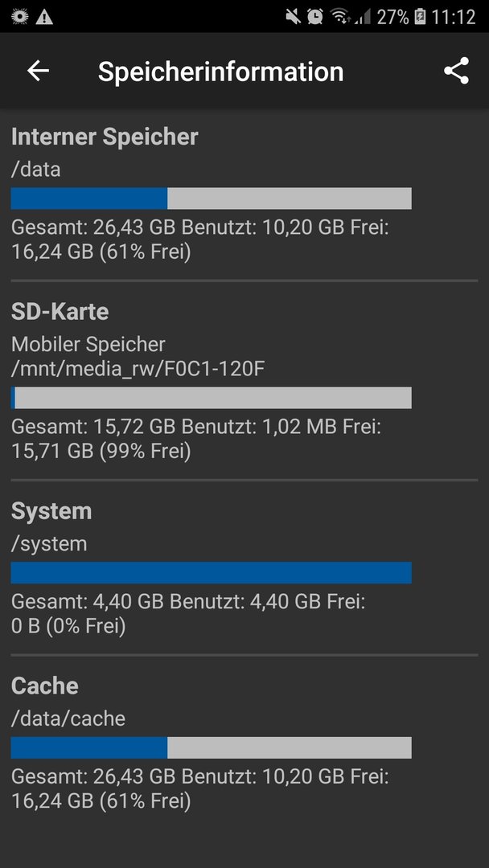489x868 pixels.
Task: Tap the warning triangle status icon
Action: [x=43, y=17]
